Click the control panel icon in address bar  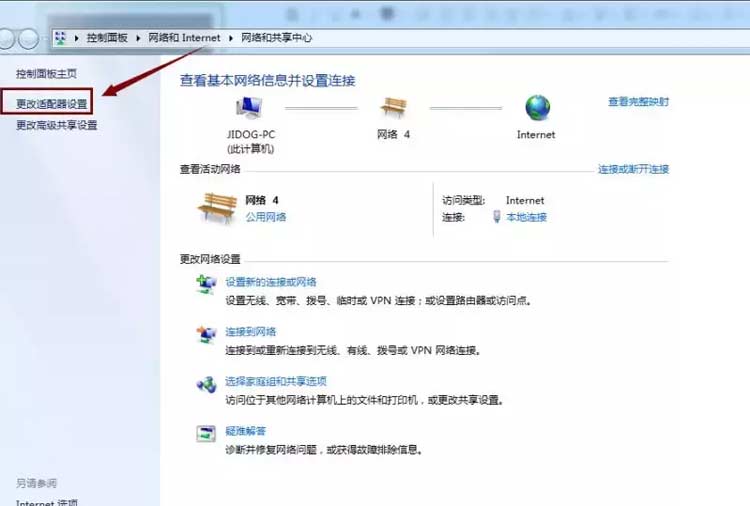tap(61, 38)
